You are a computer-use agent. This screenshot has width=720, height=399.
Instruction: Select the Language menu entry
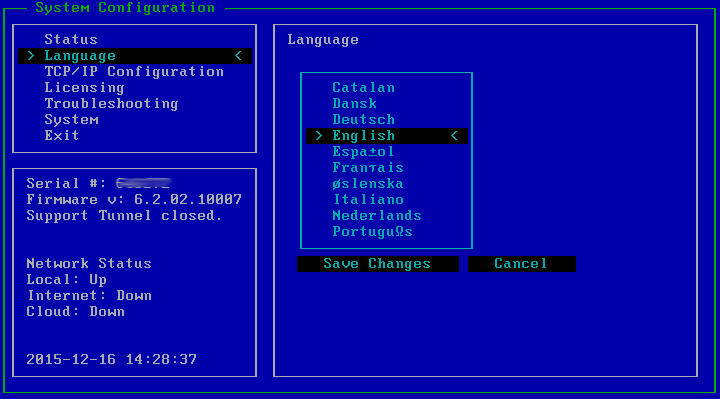tap(135, 56)
